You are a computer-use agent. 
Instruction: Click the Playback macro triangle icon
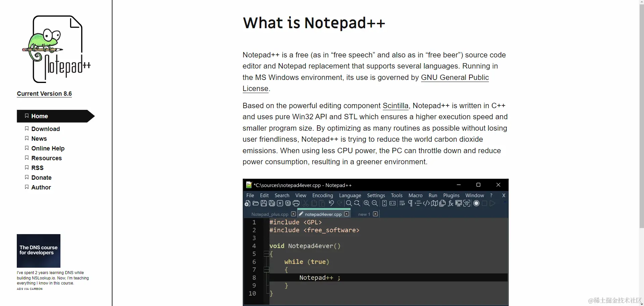[x=493, y=203]
